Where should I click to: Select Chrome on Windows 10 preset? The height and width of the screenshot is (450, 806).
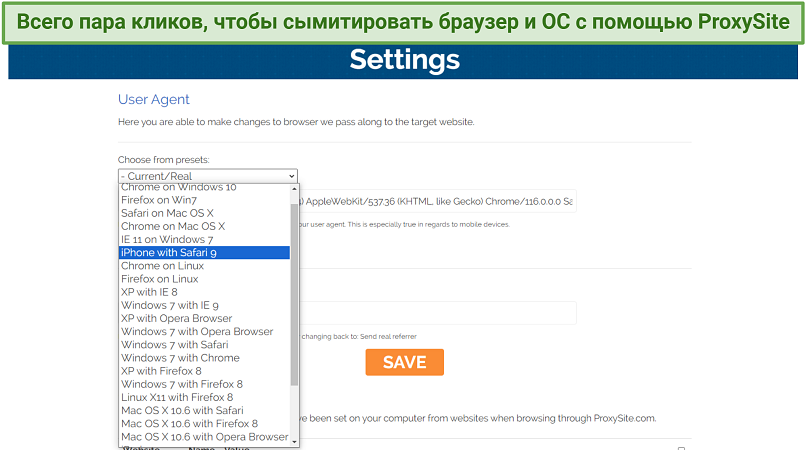(205, 187)
